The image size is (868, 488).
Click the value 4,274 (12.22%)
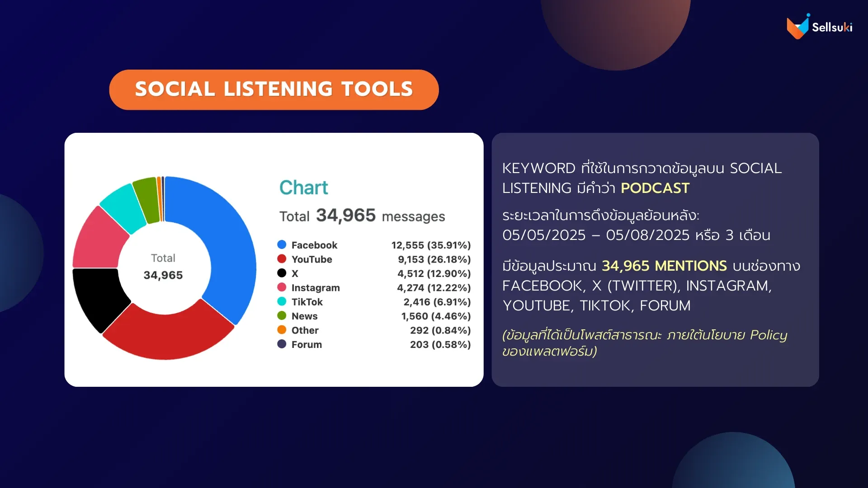[434, 288]
